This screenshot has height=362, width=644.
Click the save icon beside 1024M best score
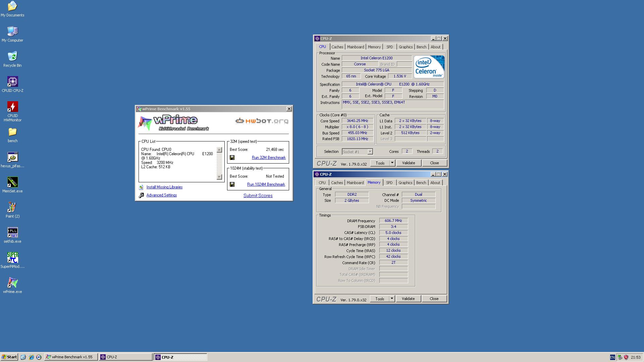point(232,184)
